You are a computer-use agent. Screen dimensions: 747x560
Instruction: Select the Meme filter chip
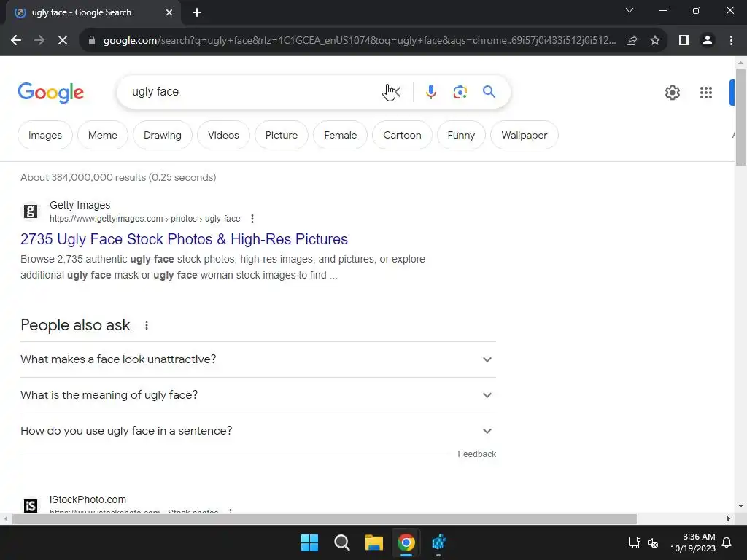(x=102, y=135)
